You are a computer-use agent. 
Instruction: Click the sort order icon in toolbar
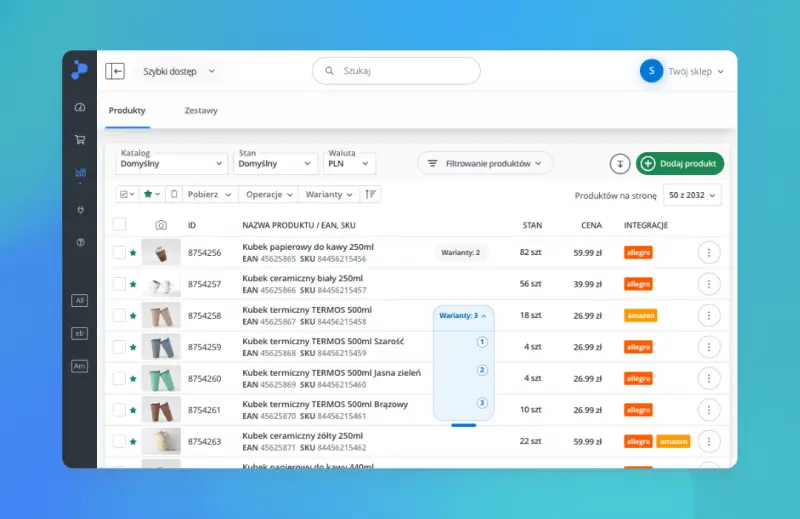[x=371, y=194]
